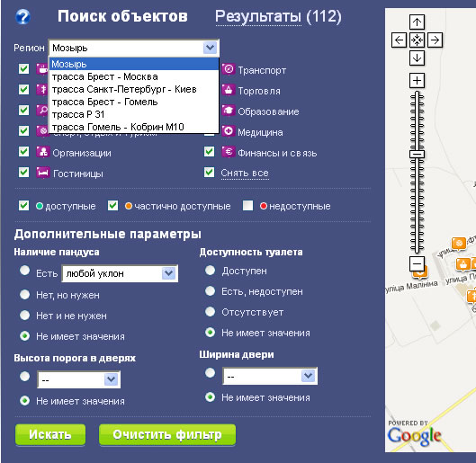Recenter map using the center arrows icon

[417, 40]
